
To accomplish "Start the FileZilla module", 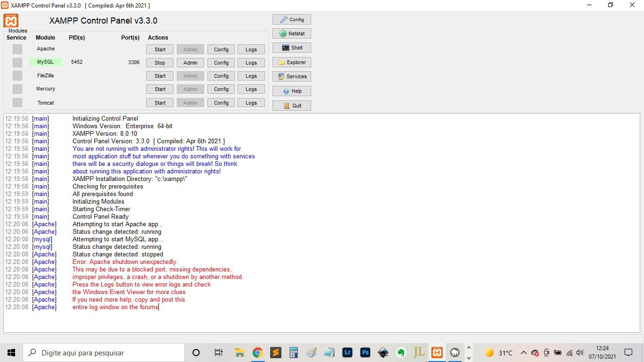I will tap(160, 76).
